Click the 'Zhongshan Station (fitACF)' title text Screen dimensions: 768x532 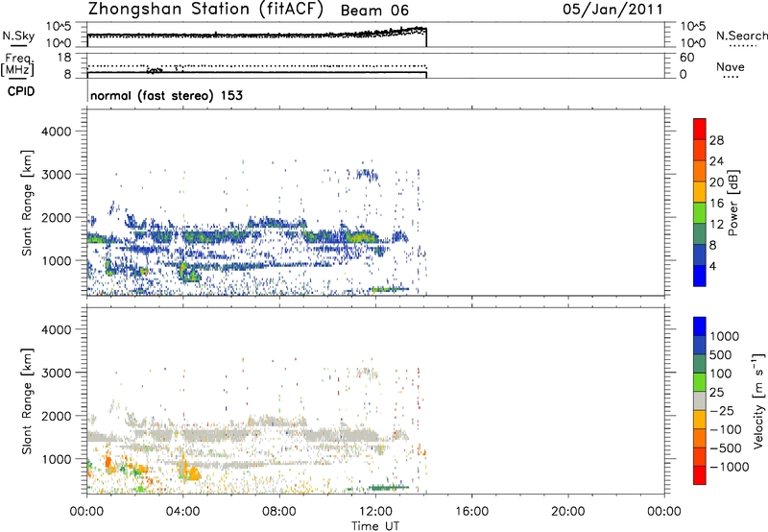tap(205, 10)
